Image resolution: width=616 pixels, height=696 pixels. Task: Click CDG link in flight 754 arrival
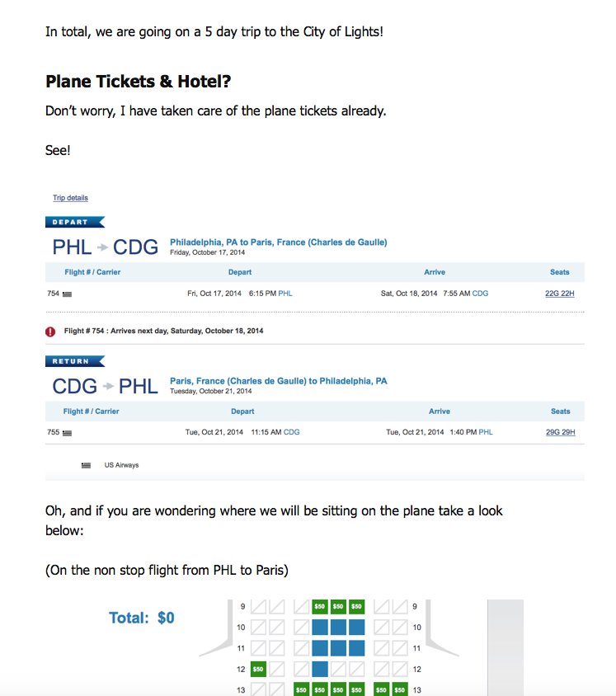tap(480, 294)
